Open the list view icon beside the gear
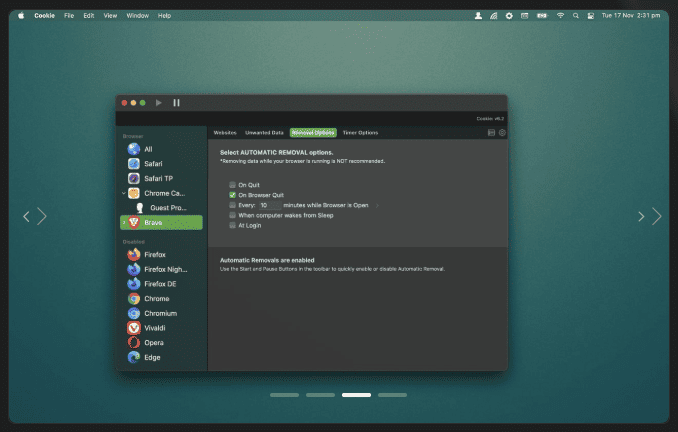 (491, 133)
